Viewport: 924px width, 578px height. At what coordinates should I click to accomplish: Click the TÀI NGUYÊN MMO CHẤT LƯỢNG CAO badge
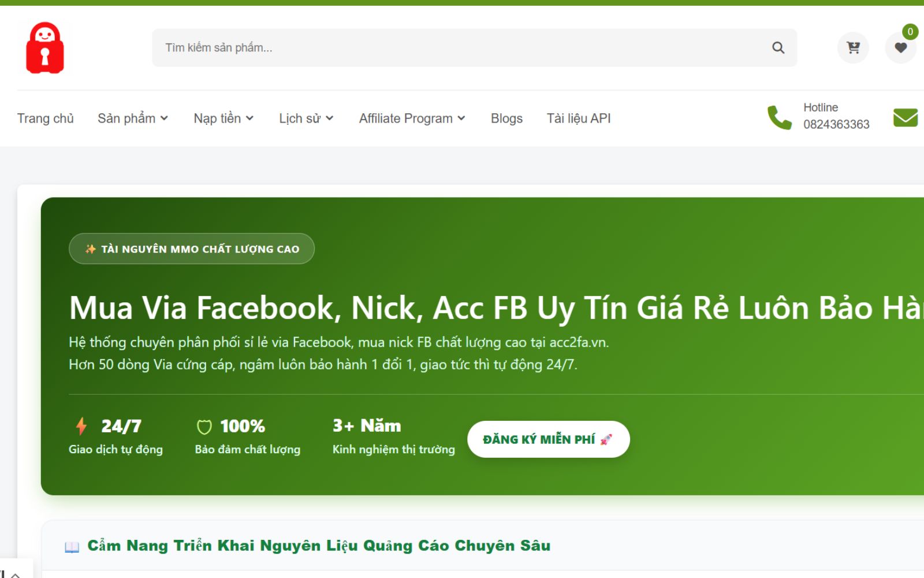pos(192,249)
